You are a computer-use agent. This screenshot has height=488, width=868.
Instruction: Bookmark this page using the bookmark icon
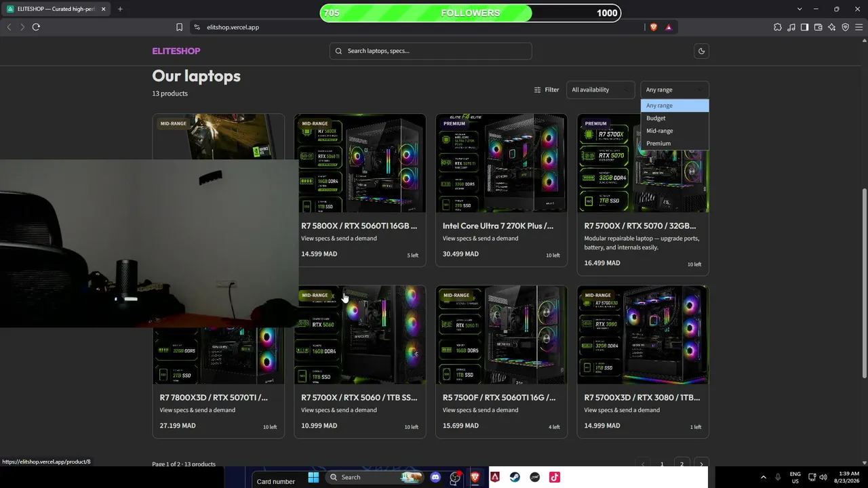tap(179, 27)
